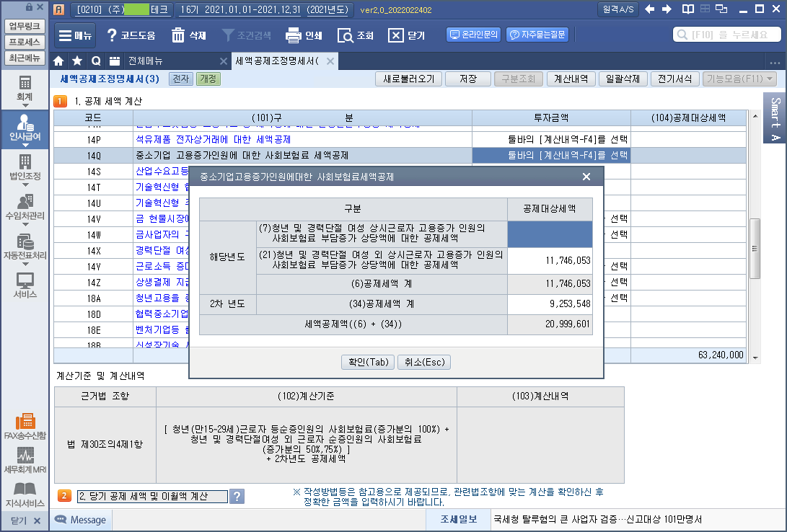The image size is (787, 532).
Task: Open the 당기 공제 세액 및 이월액 계산 section selector
Action: click(152, 496)
